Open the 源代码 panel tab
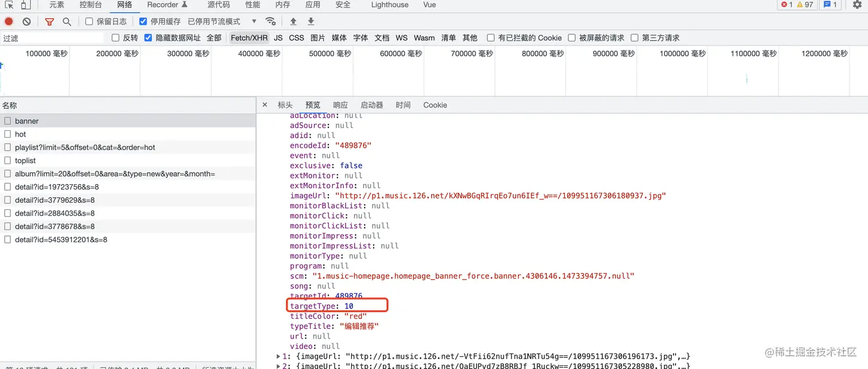868x369 pixels. pos(219,5)
